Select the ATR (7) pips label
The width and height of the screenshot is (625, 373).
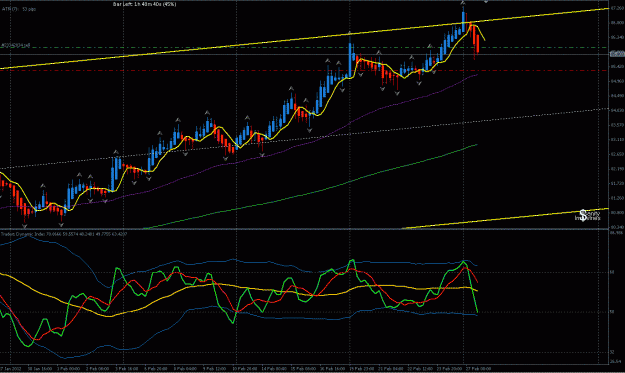pos(19,9)
